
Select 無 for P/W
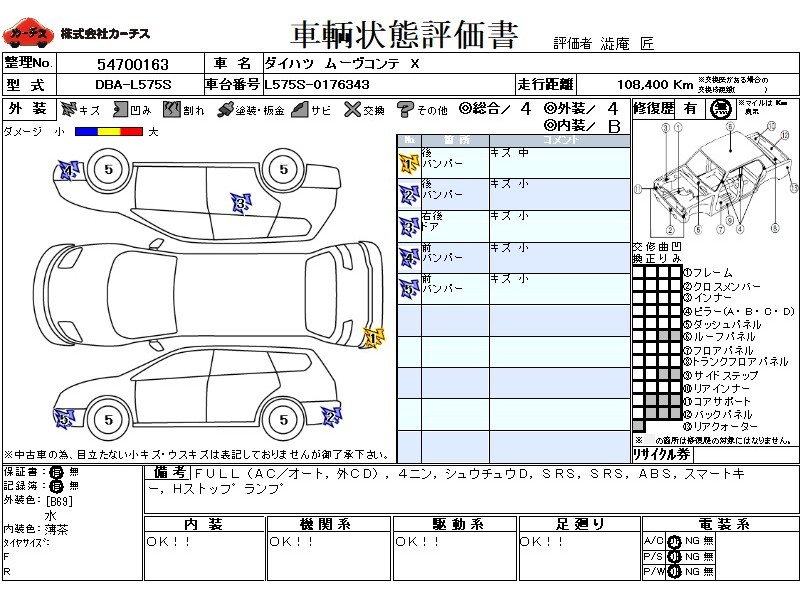coord(709,571)
